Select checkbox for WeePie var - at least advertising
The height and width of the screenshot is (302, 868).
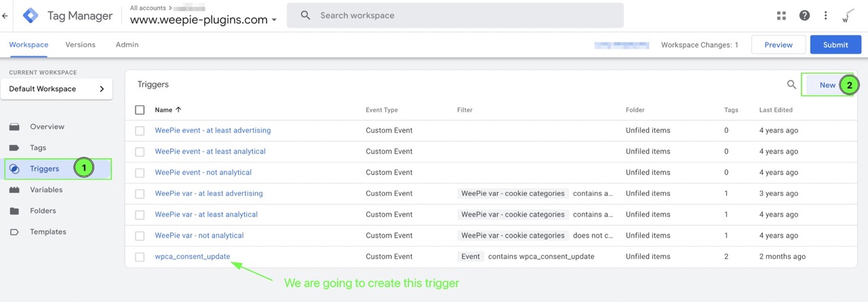coord(140,194)
